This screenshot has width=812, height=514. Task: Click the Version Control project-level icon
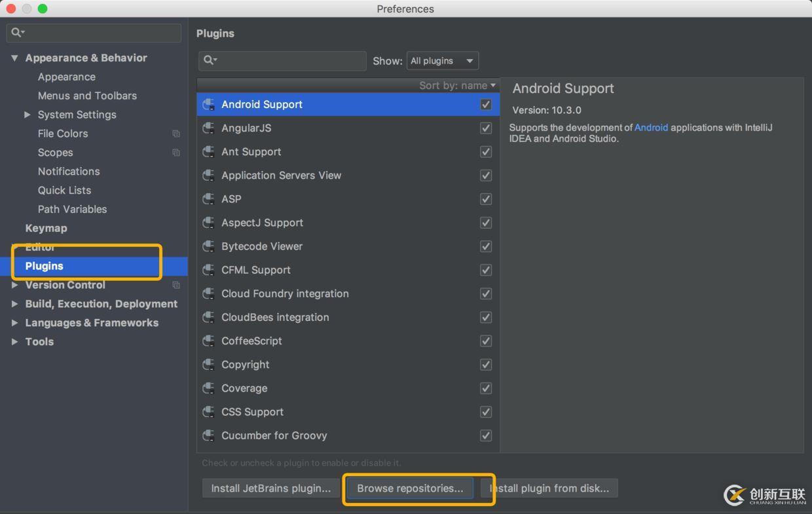176,285
